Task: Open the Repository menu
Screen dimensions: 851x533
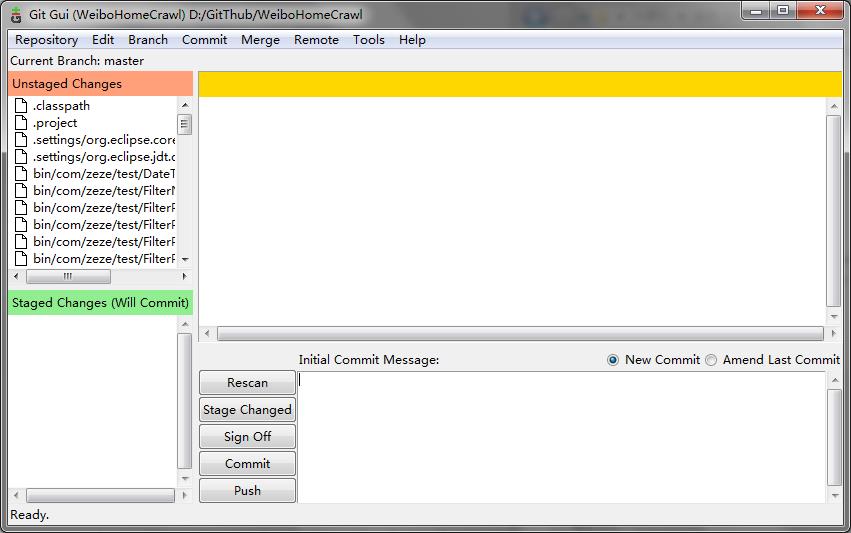Action: pos(47,40)
